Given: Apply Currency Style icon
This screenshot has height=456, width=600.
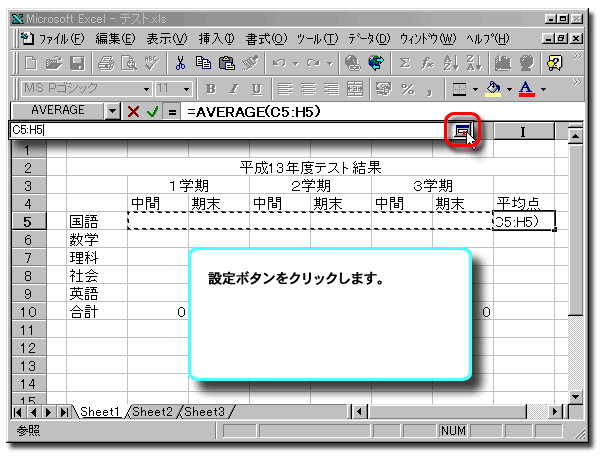Looking at the screenshot, I should point(384,89).
